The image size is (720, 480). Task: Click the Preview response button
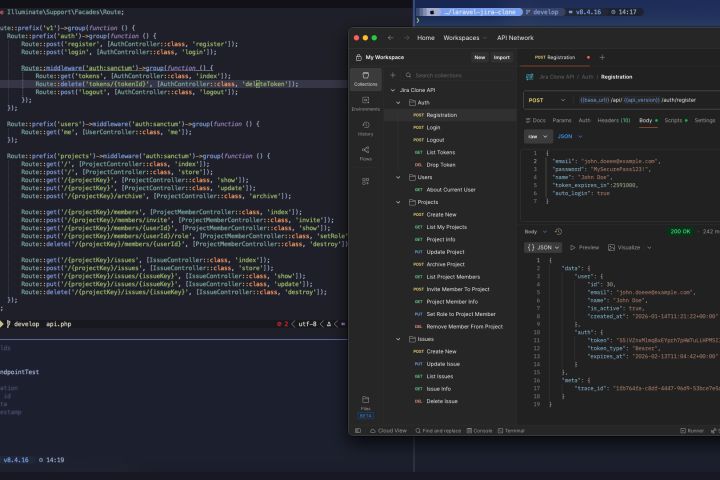pos(584,248)
